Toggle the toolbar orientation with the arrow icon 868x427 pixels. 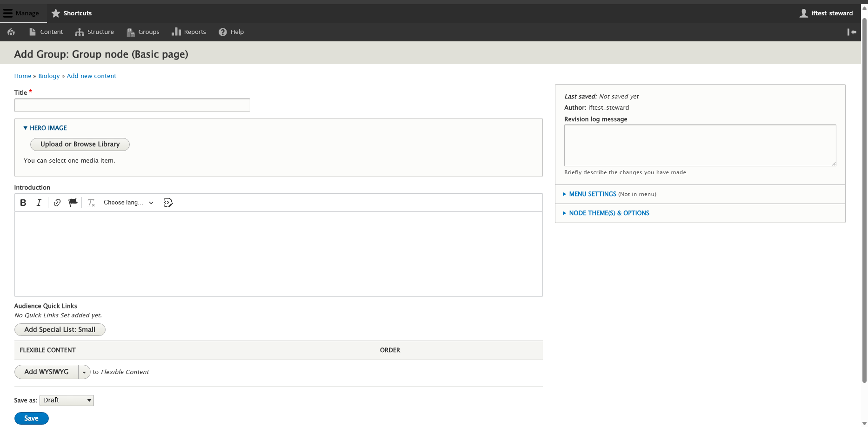[852, 32]
